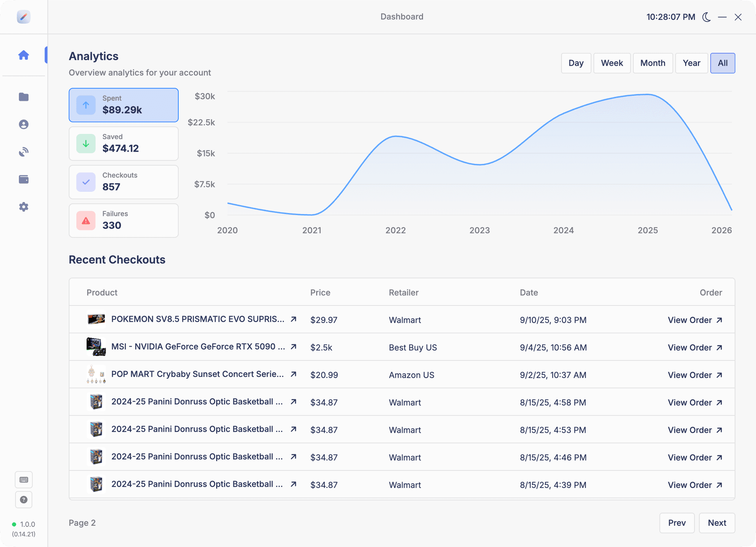Select the Spent stat card
The height and width of the screenshot is (547, 756).
point(124,105)
